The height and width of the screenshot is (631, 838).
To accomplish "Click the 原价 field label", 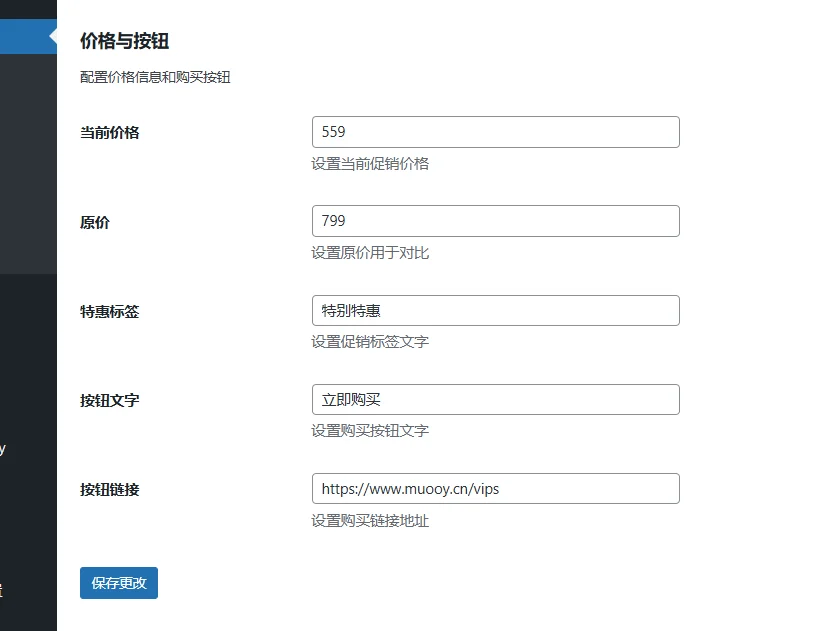I will pos(95,222).
